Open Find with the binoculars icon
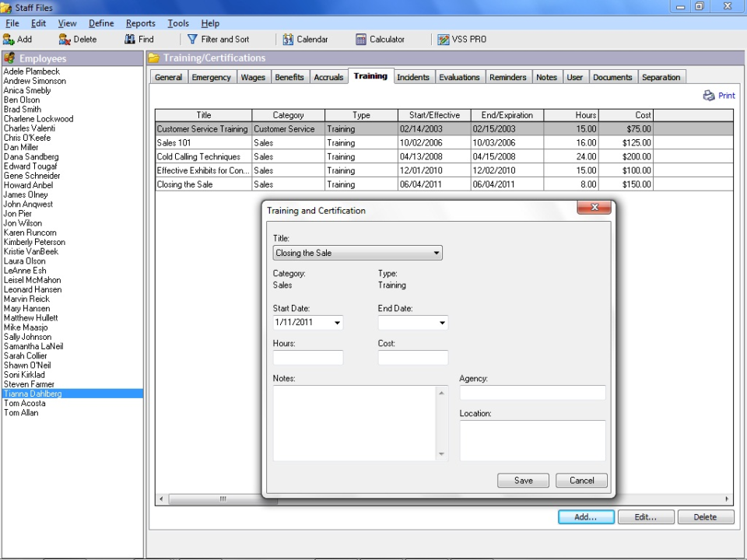Viewport: 747px width, 560px height. tap(130, 39)
